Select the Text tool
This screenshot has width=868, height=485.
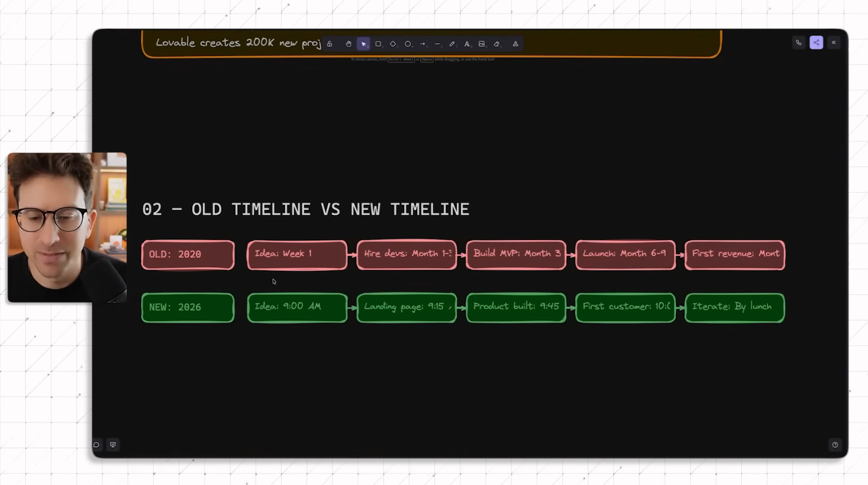tap(467, 44)
